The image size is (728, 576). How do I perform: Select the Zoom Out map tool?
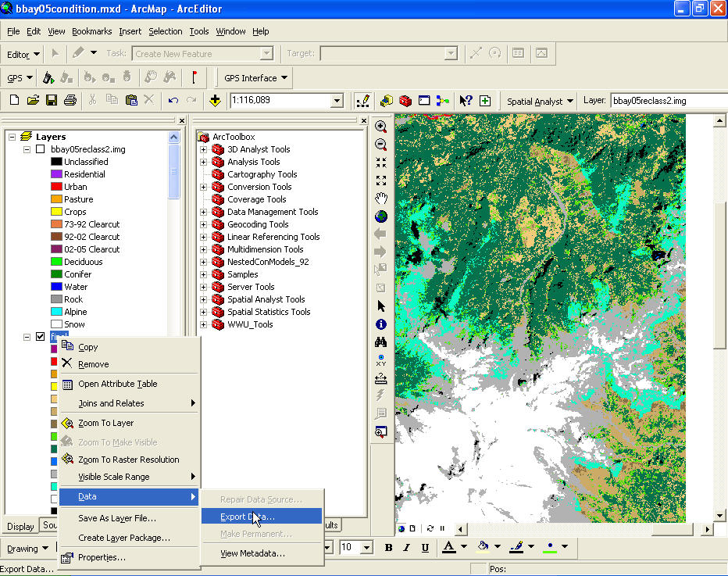click(380, 145)
